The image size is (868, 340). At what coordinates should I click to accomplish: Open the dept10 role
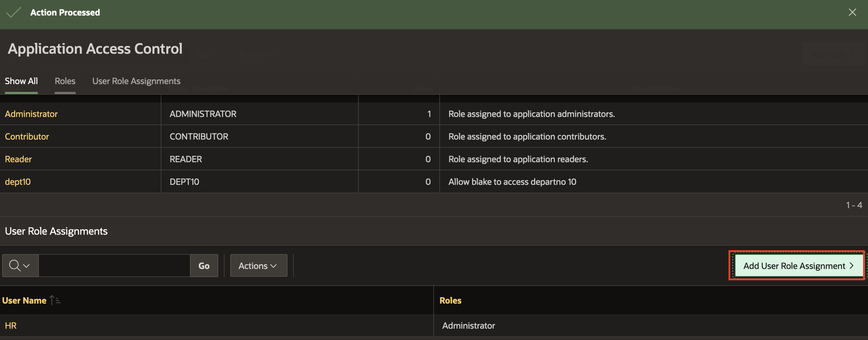coord(17,182)
